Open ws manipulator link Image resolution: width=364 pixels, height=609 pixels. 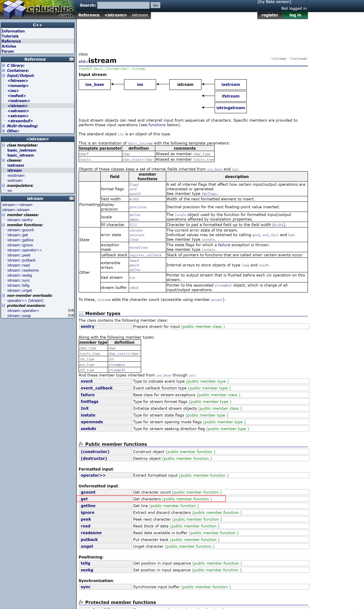(10, 191)
